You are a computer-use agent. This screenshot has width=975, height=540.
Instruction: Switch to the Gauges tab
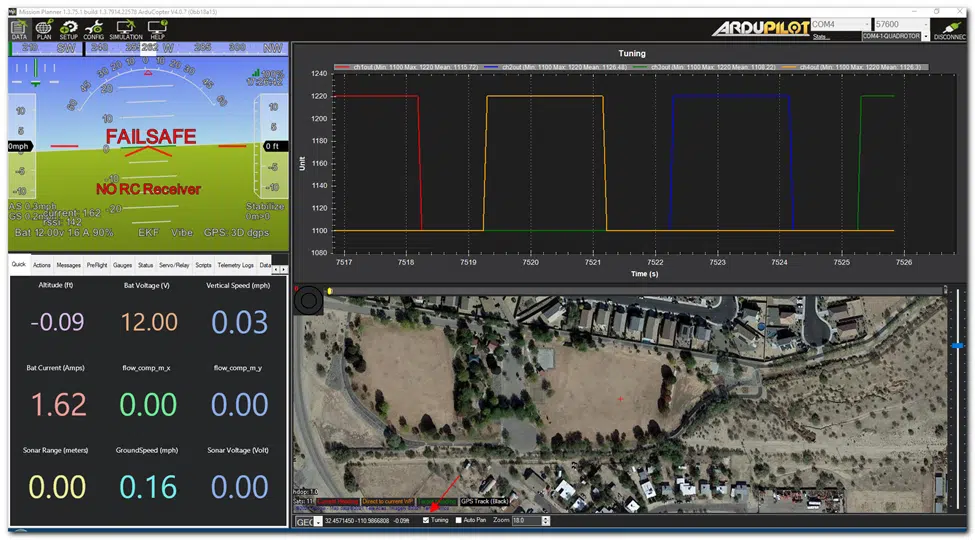[122, 265]
